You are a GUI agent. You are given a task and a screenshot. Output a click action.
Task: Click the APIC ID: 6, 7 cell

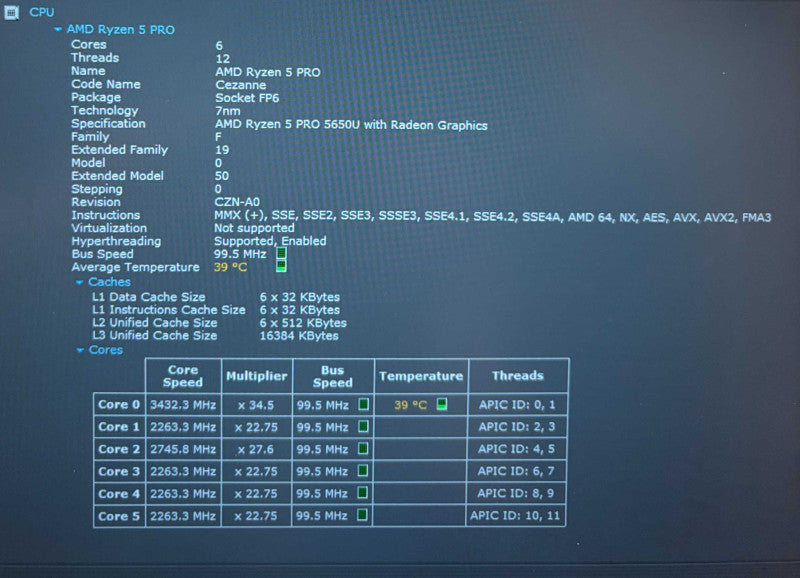tap(516, 471)
